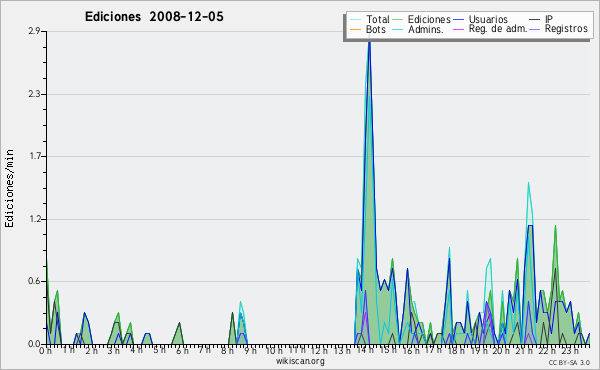Click the y-axis value 1.2
600x370 pixels.
(x=34, y=219)
